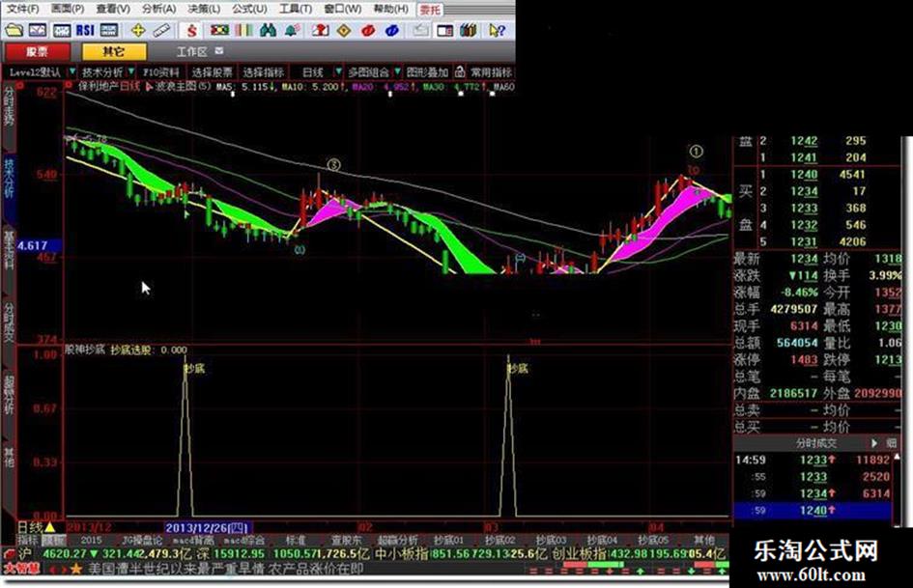Viewport: 913px width, 588px height.
Task: Click the 细 detail toggle in 分时成交 header
Action: pos(891,443)
